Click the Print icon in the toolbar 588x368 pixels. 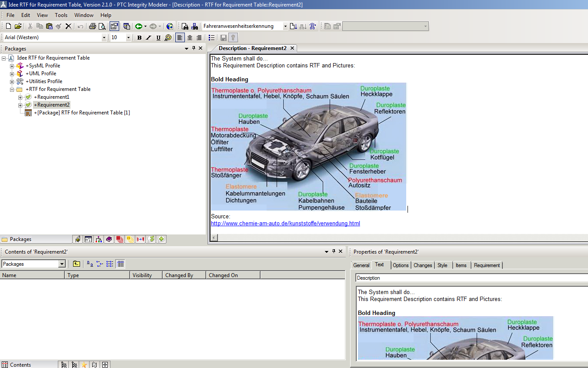92,27
